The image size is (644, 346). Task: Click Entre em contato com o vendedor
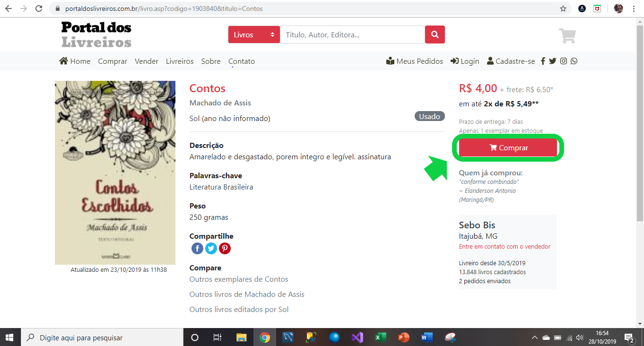tap(505, 246)
